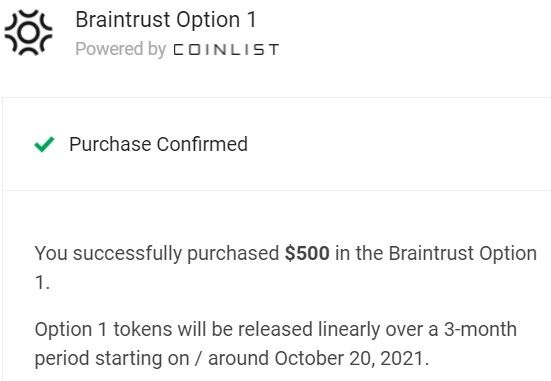This screenshot has width=551, height=381.
Task: Click the '3-month' duration text
Action: [x=480, y=329]
